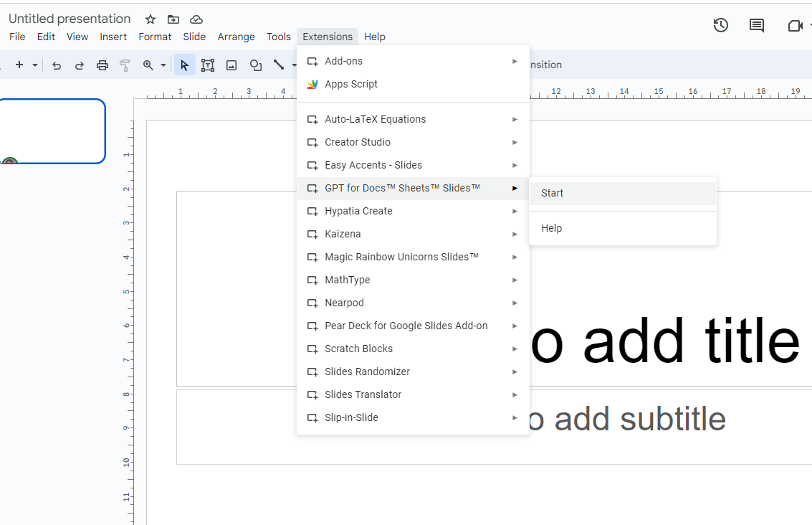812x525 pixels.
Task: Expand Slip-in-Slide submenu
Action: [413, 417]
